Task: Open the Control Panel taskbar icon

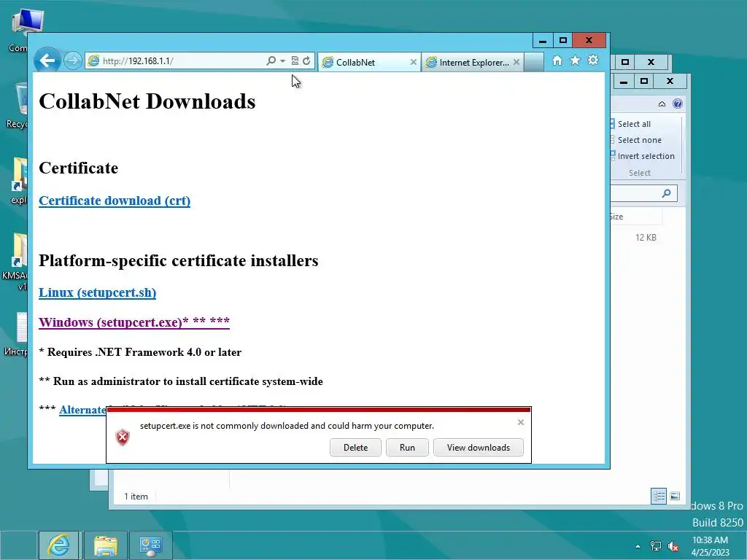Action: tap(151, 545)
